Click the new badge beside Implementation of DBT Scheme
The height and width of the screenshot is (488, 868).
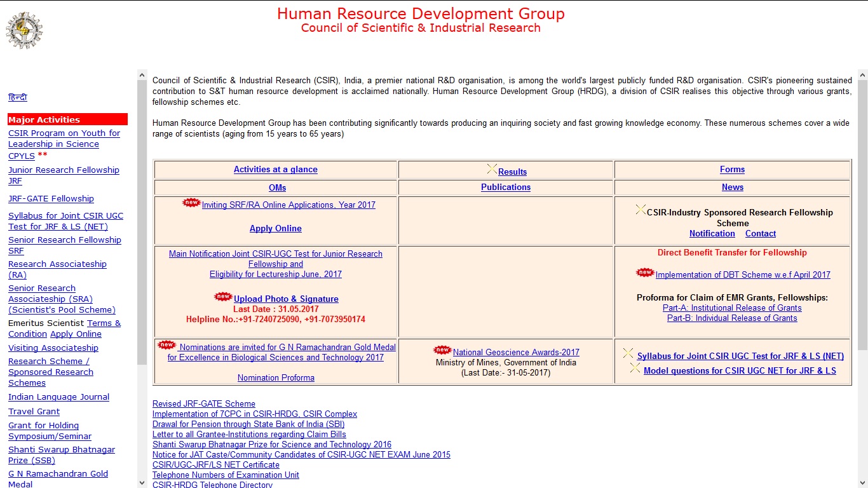645,273
